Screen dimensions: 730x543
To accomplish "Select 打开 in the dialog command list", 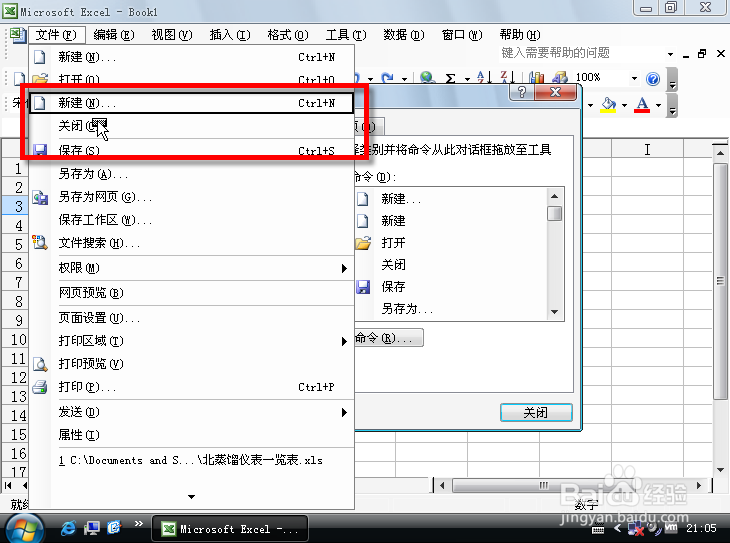I will tap(393, 243).
